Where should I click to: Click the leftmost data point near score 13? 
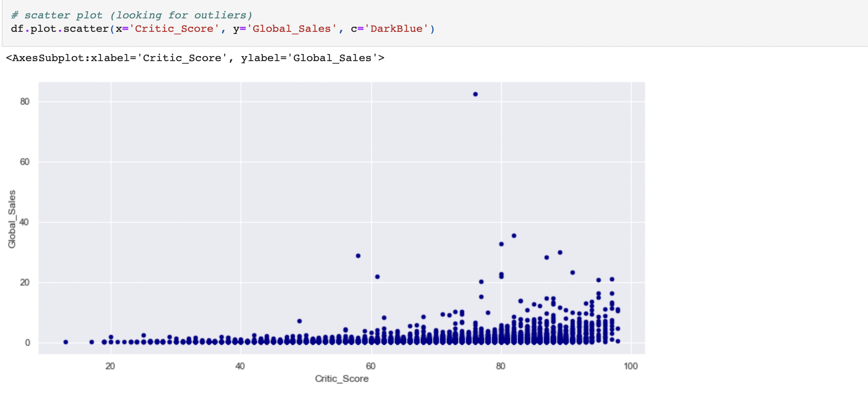[65, 342]
